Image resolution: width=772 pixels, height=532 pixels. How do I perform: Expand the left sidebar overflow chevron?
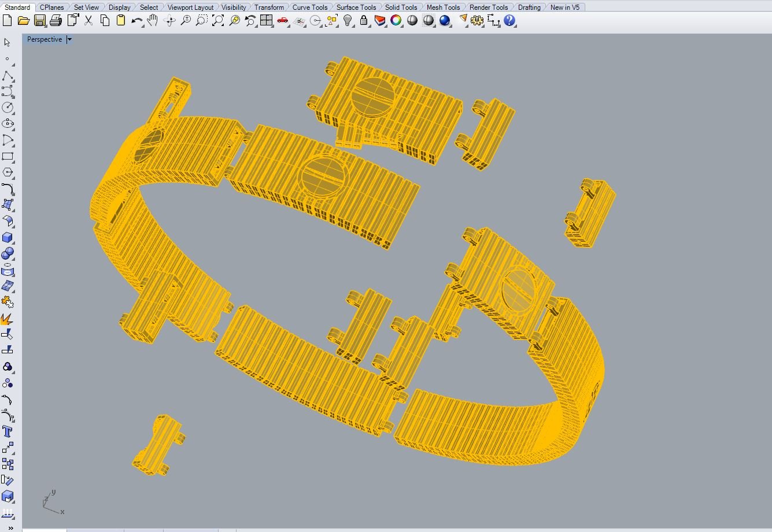[10, 527]
